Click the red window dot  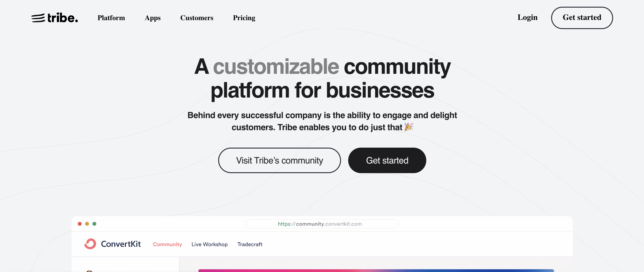click(x=80, y=224)
